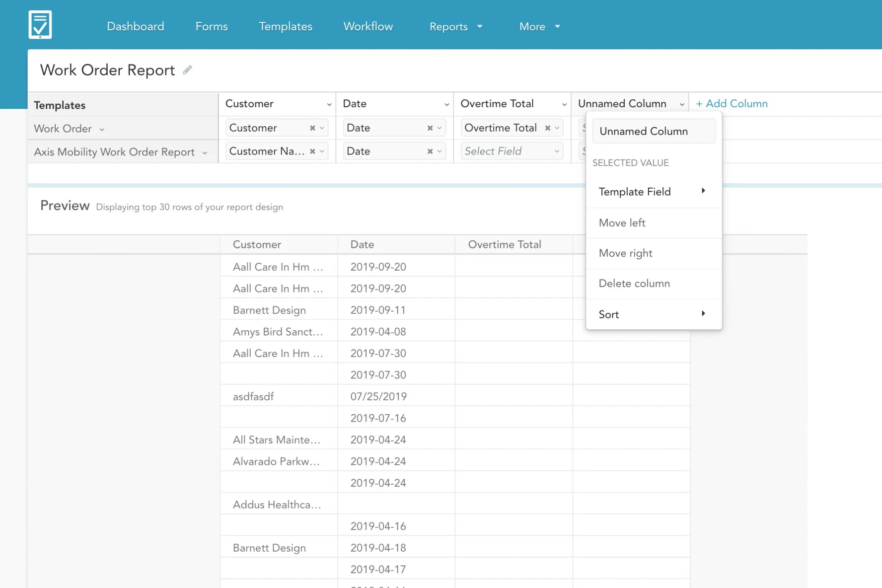The image size is (882, 588).
Task: Open the More menu
Action: (539, 26)
